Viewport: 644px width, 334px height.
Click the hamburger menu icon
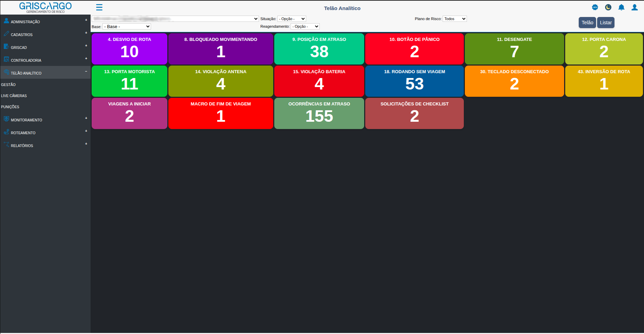coord(99,7)
